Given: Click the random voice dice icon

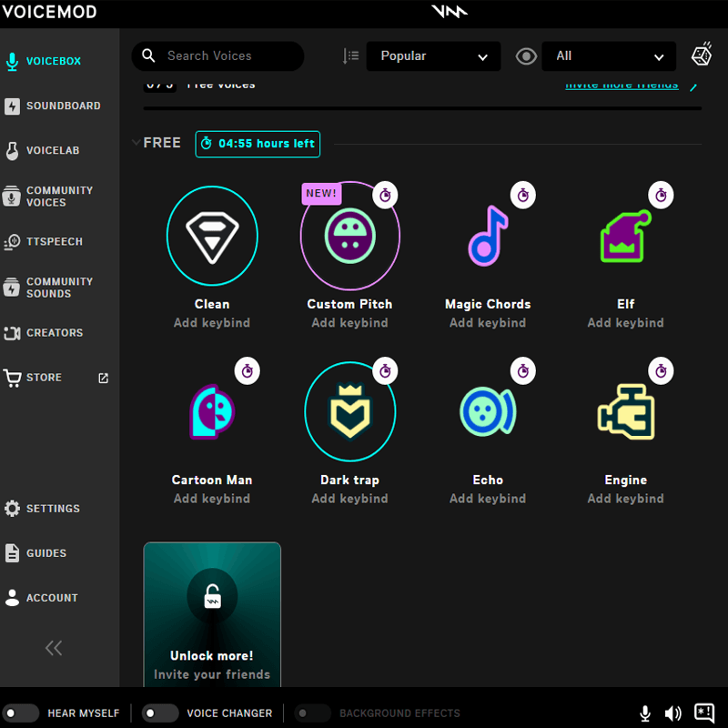Looking at the screenshot, I should click(x=702, y=56).
